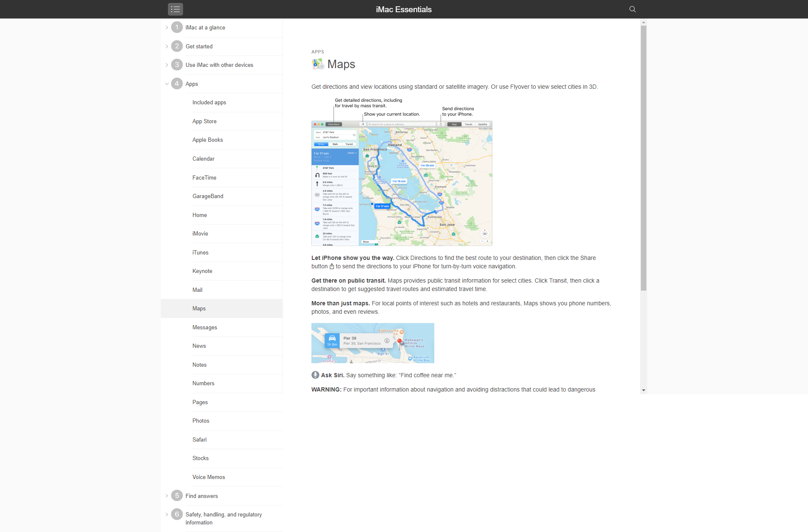Expand Get started chapter arrow

(167, 46)
